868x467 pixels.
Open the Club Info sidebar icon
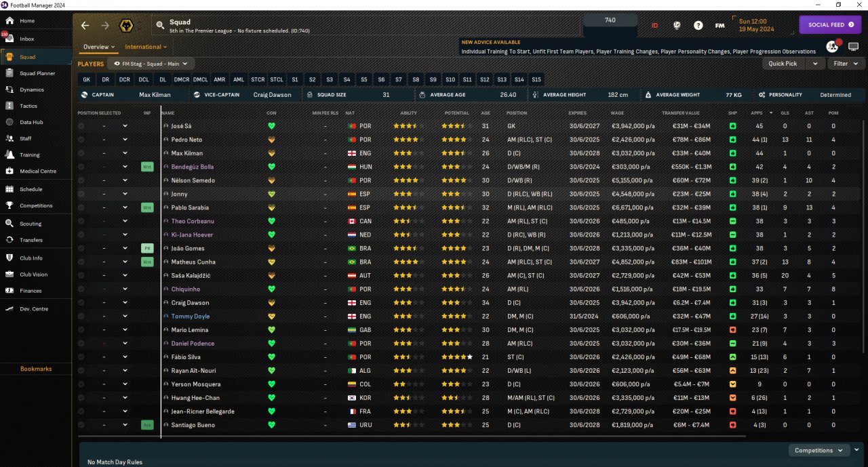(9, 258)
